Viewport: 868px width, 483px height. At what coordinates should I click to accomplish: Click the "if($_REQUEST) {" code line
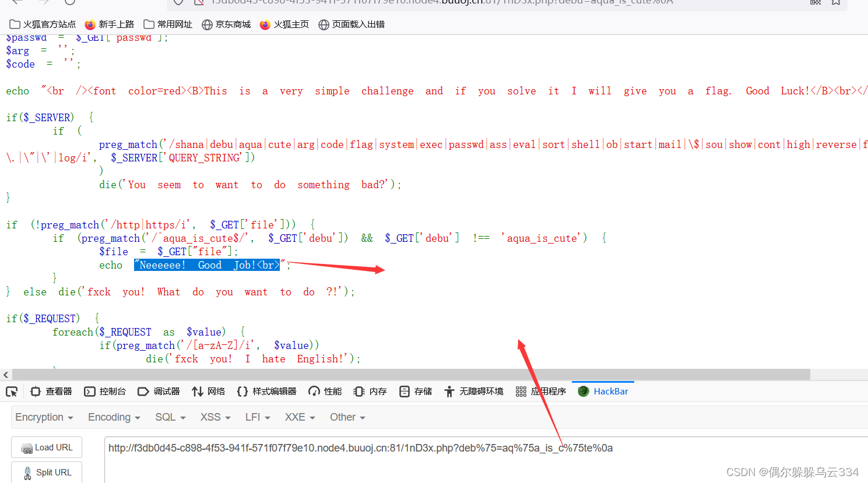click(x=52, y=319)
